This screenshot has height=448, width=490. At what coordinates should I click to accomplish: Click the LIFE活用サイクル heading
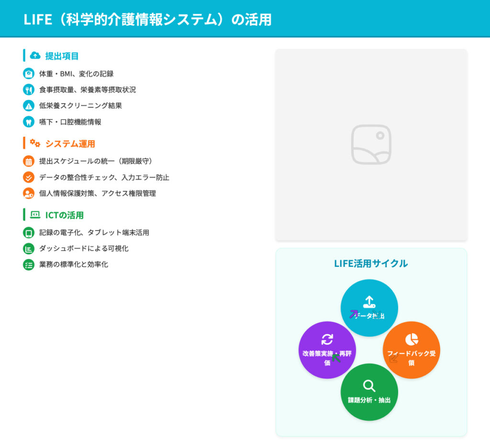pyautogui.click(x=371, y=263)
